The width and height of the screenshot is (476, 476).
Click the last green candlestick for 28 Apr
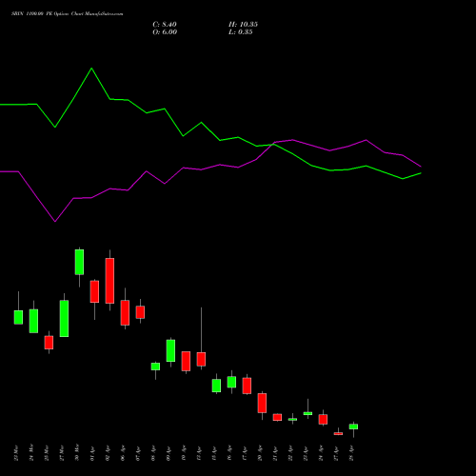pyautogui.click(x=353, y=426)
